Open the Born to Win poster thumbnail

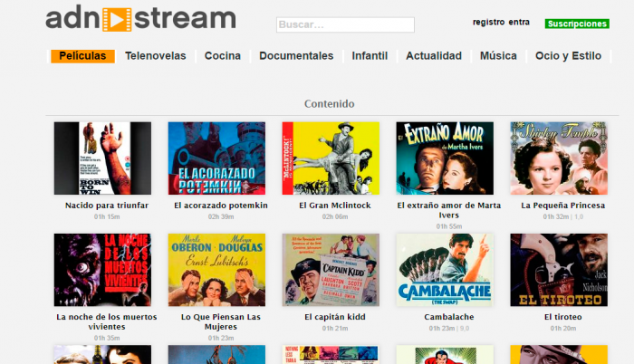pos(102,158)
